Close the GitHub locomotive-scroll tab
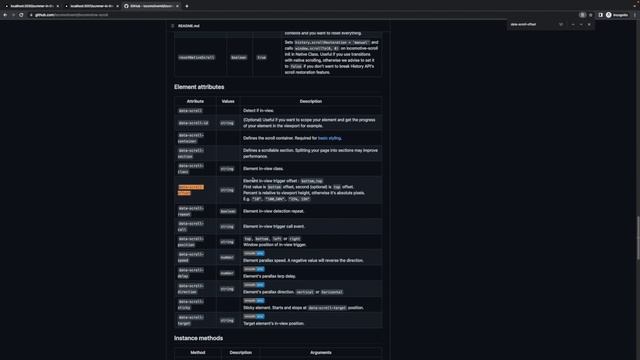 pos(177,6)
